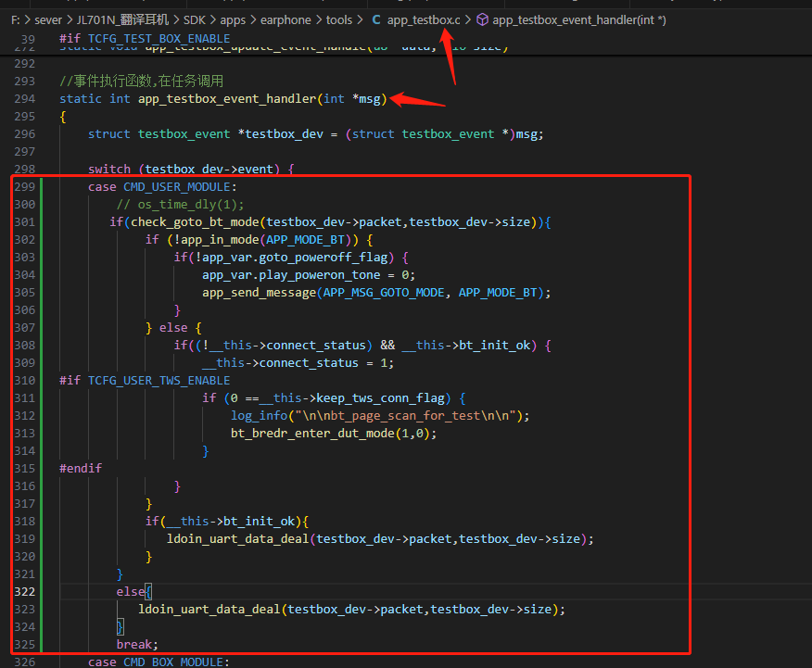The image size is (812, 668).
Task: Jump to sticky line #if TCFG_TEST_BOX_ENABLE
Action: click(x=145, y=39)
